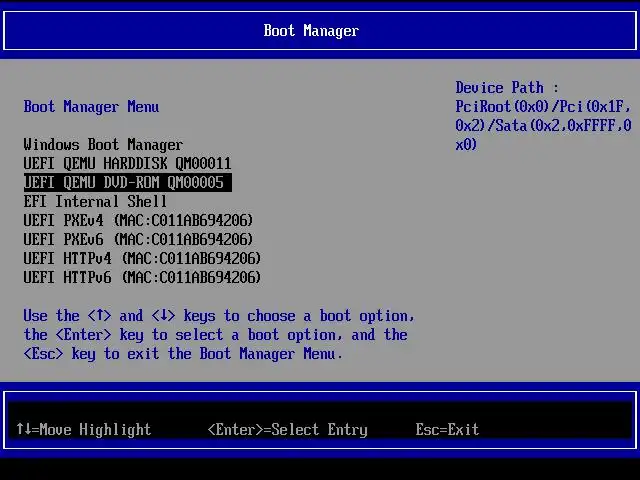Boot from UEFI PXEv4 network option
The width and height of the screenshot is (640, 480).
138,221
